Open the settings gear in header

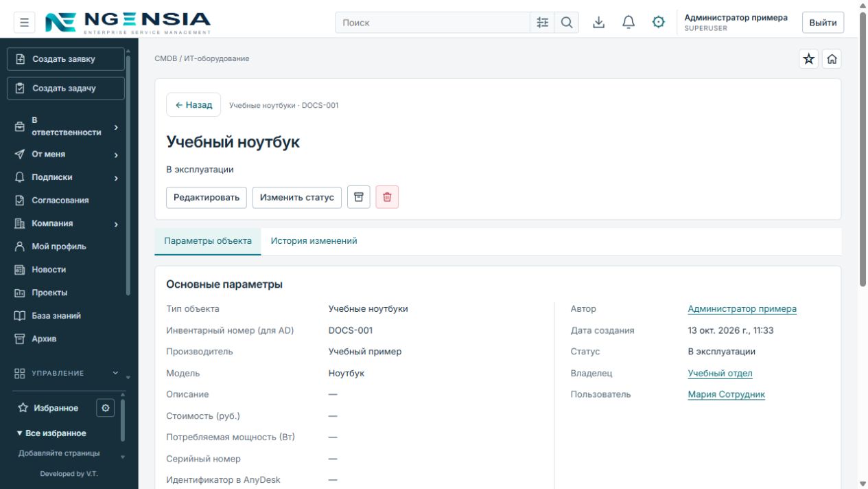[659, 23]
